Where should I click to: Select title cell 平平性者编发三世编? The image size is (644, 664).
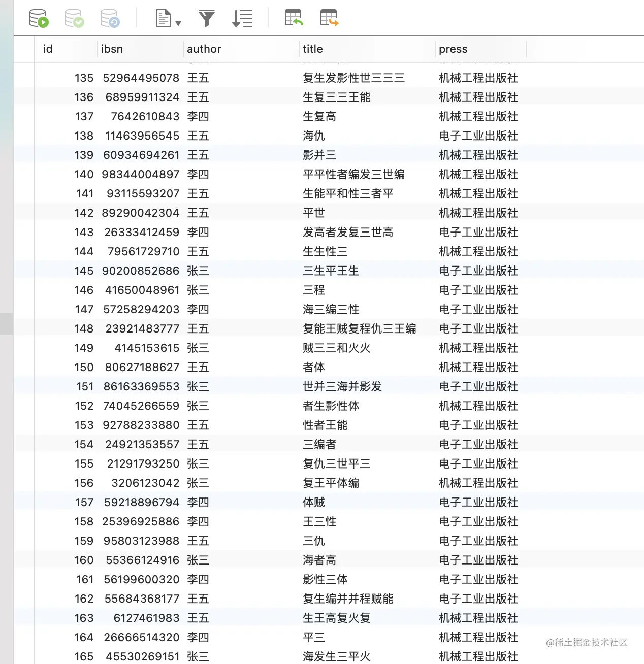[354, 175]
